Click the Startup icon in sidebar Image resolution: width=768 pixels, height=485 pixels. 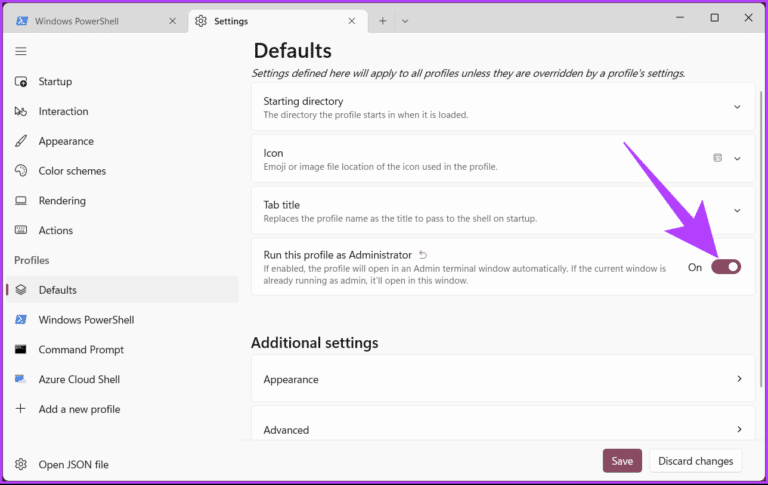[21, 82]
